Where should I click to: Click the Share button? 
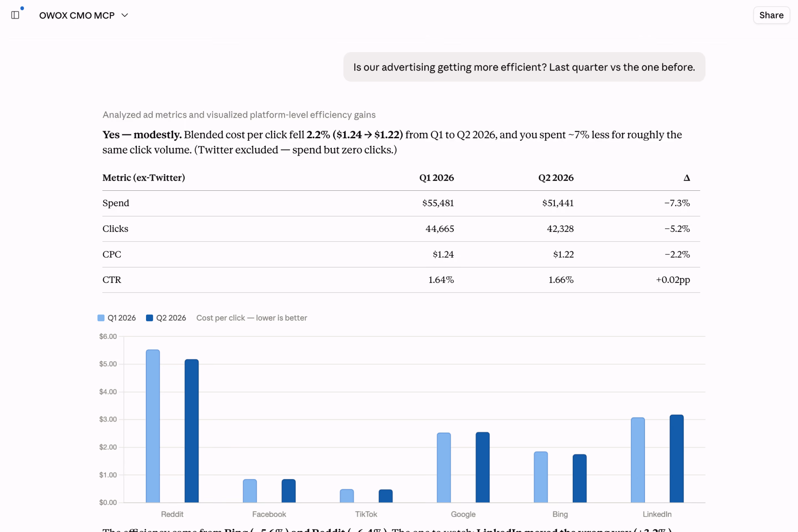click(771, 15)
